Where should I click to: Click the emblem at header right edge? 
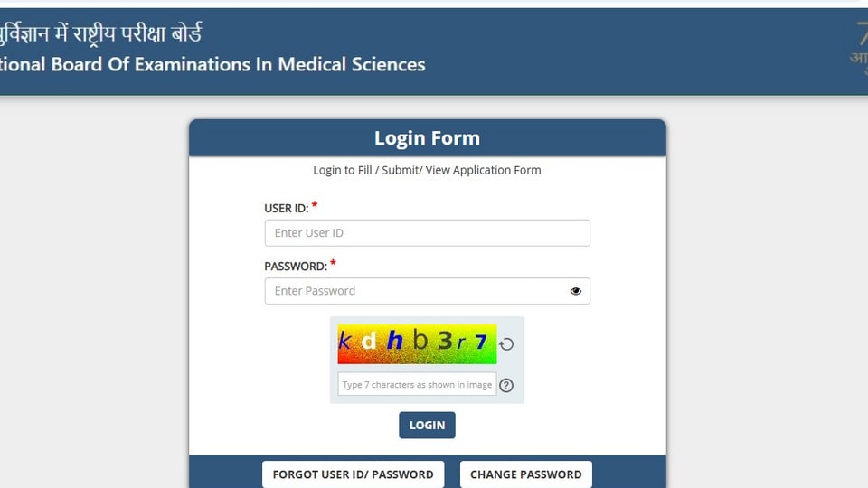click(x=859, y=47)
